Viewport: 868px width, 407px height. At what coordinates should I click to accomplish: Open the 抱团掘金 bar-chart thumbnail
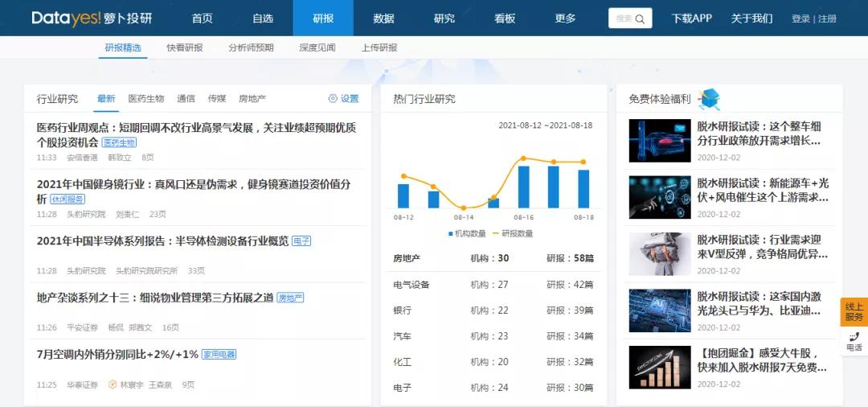[660, 368]
